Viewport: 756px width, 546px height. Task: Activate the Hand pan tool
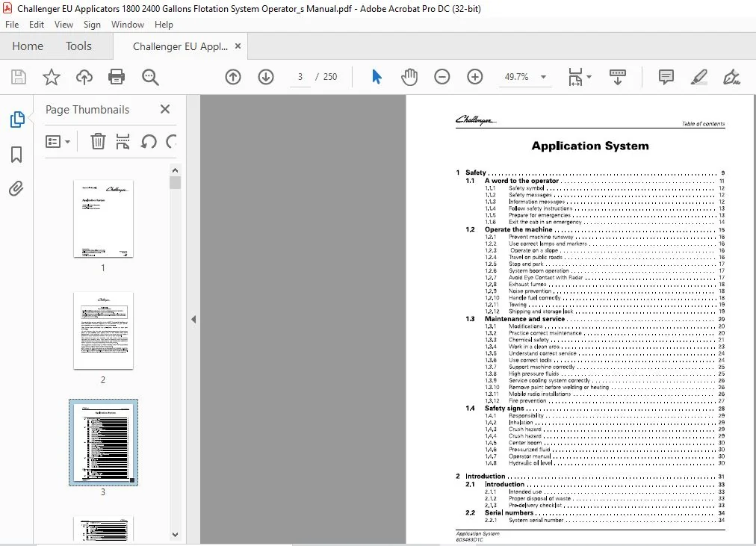(x=409, y=77)
